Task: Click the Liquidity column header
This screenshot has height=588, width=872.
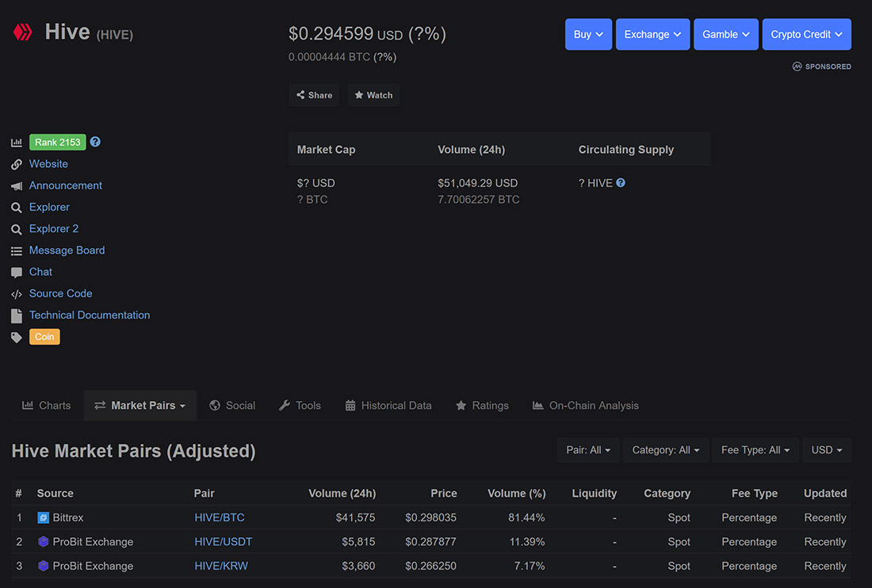Action: tap(595, 494)
